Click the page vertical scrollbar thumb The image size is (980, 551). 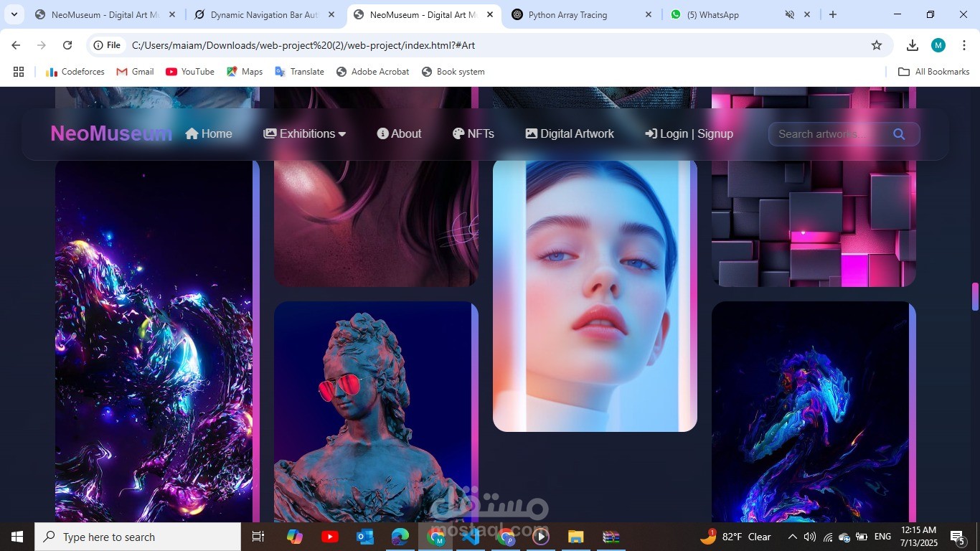coord(975,296)
